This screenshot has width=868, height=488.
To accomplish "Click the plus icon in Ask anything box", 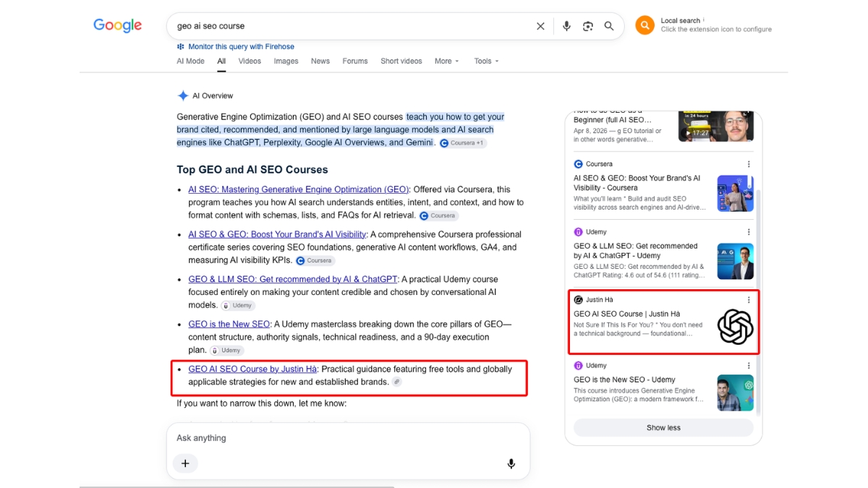I will coord(185,463).
